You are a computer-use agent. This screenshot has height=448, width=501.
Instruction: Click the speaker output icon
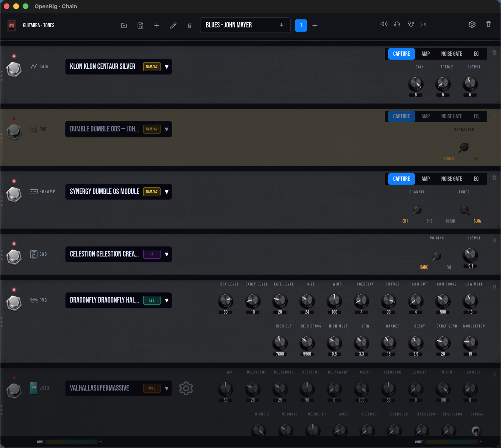pyautogui.click(x=384, y=24)
